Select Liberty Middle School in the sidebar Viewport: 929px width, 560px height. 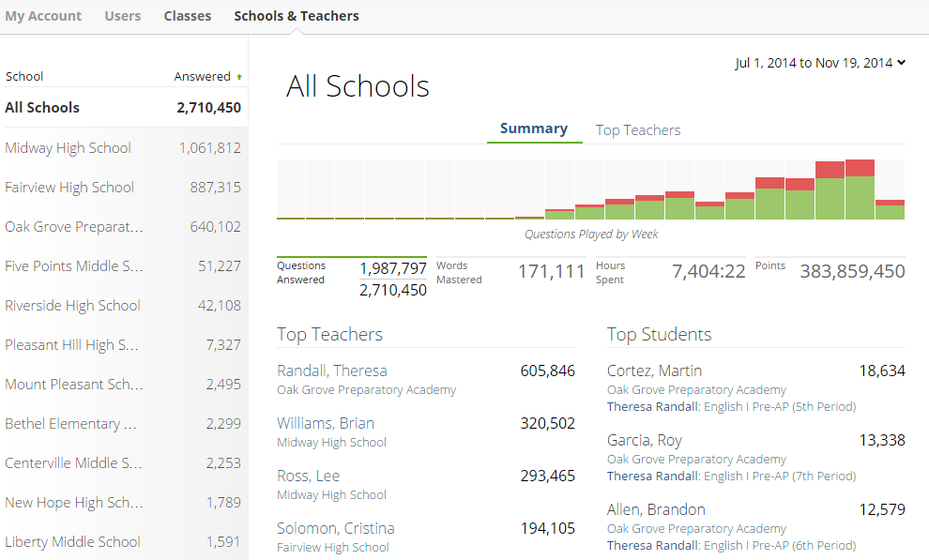(72, 542)
